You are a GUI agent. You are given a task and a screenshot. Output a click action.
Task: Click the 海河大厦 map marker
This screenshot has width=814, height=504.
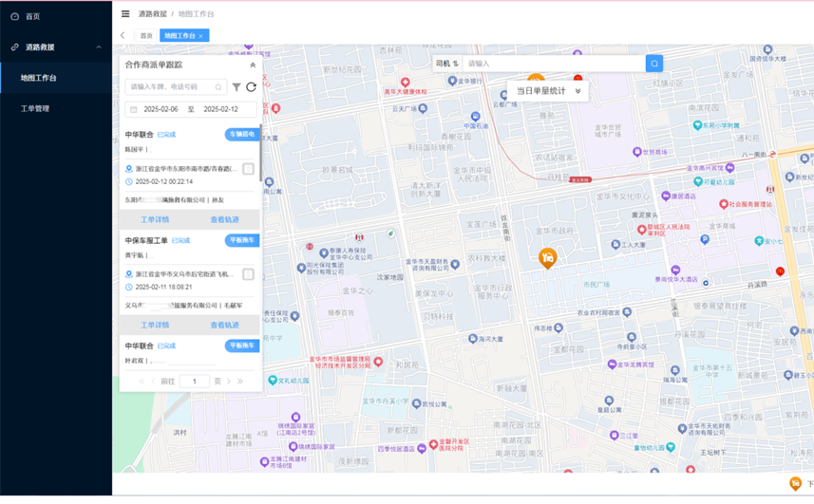pos(472,339)
